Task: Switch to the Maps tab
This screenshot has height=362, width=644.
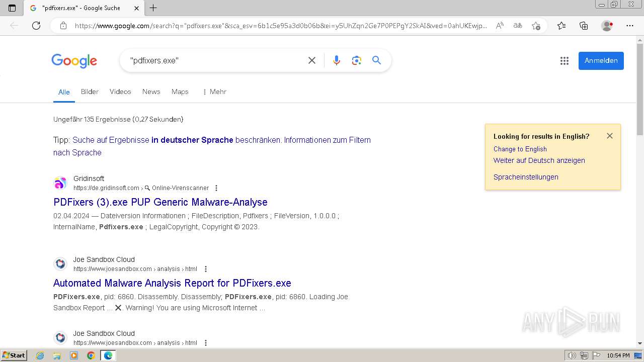Action: pyautogui.click(x=180, y=92)
